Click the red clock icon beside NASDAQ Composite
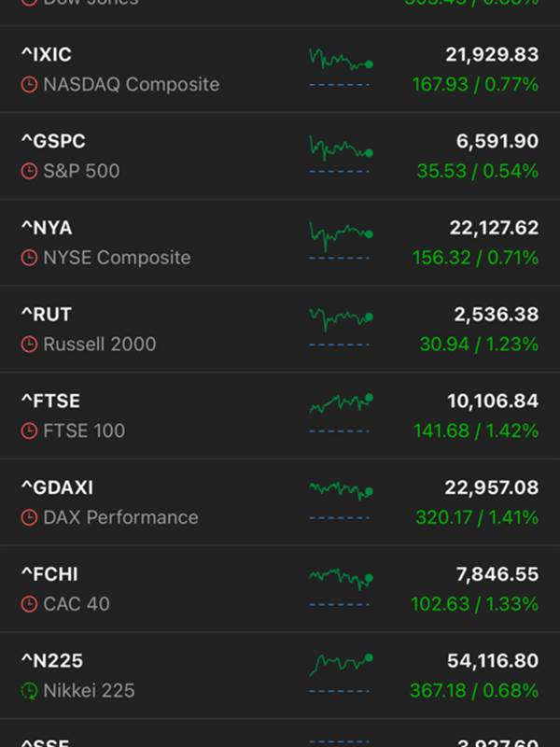This screenshot has height=747, width=560. 29,85
